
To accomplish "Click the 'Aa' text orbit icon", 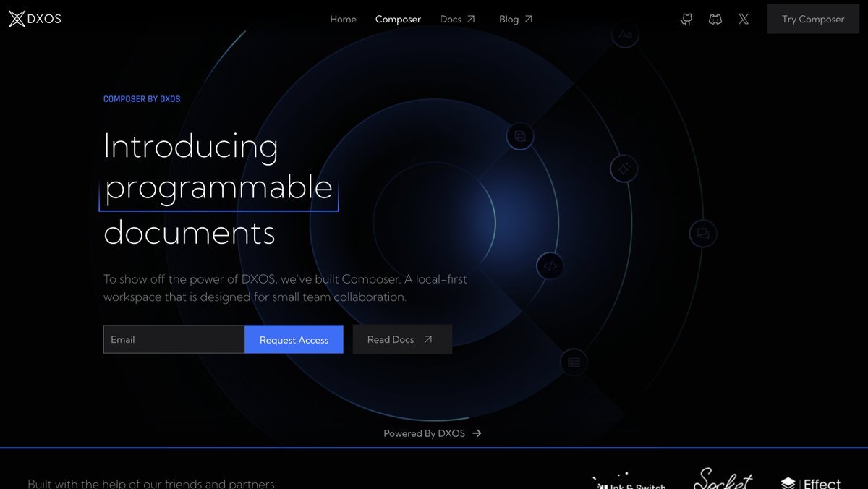I will (x=625, y=34).
